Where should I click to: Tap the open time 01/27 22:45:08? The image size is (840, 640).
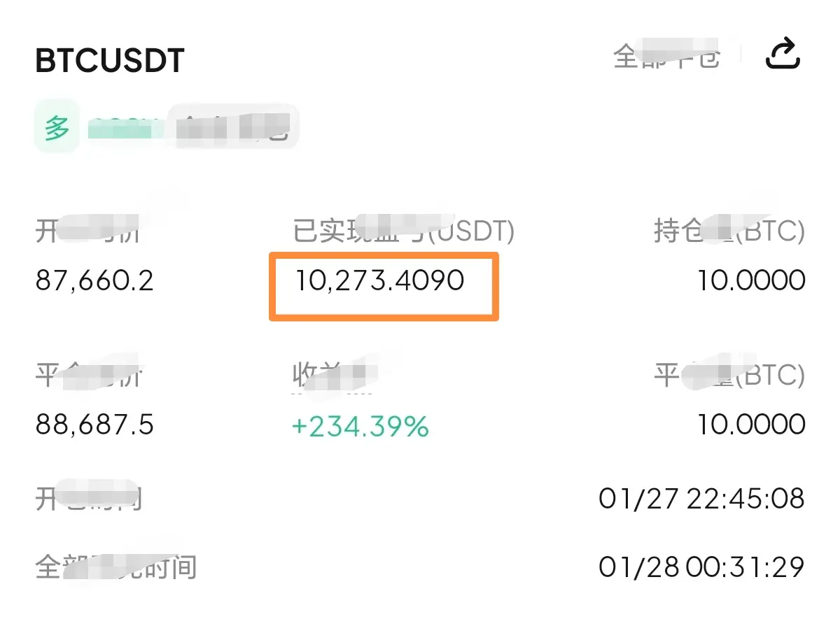pos(701,499)
